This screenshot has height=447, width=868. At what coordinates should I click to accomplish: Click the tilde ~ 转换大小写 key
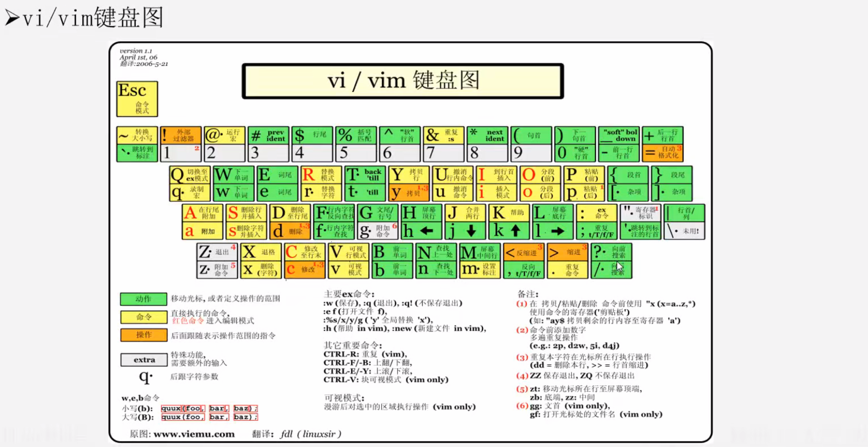(x=137, y=135)
